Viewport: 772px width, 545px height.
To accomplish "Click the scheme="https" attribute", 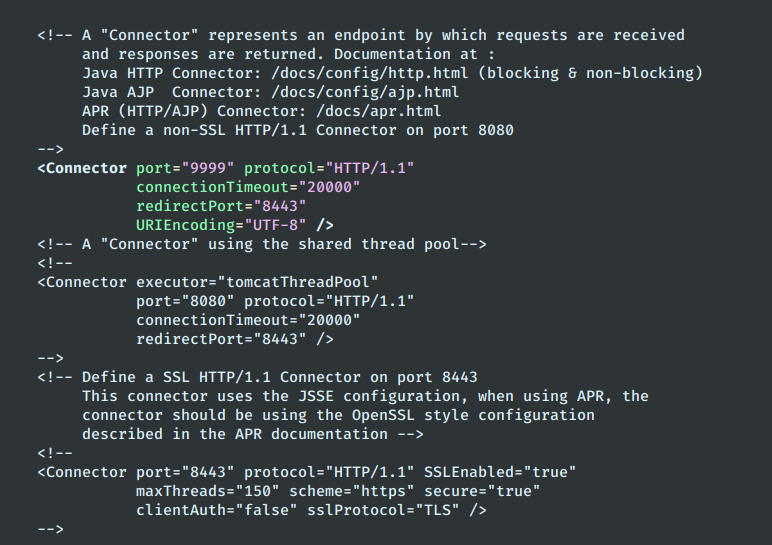I will pos(352,491).
